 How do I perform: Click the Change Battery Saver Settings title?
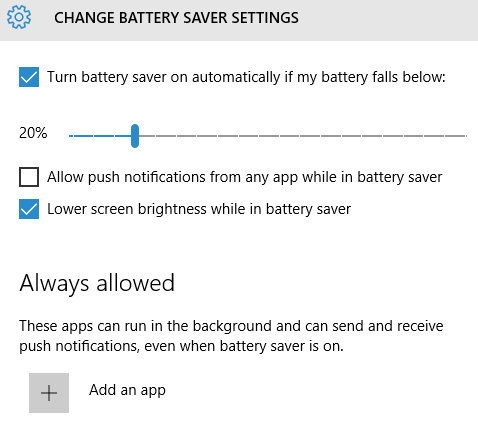(176, 18)
